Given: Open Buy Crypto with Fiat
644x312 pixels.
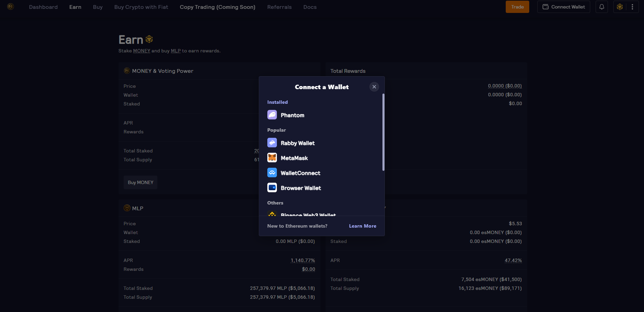Looking at the screenshot, I should (141, 7).
